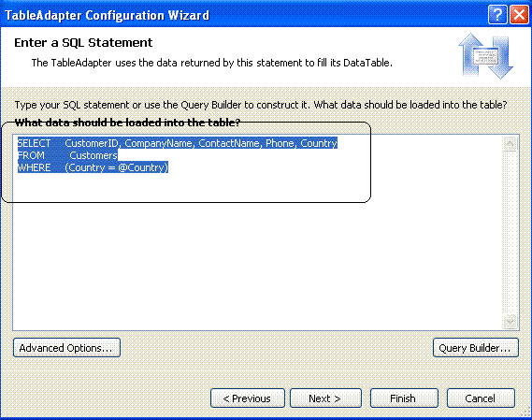The height and width of the screenshot is (420, 532).
Task: Open Advanced Options dialog
Action: (x=66, y=348)
